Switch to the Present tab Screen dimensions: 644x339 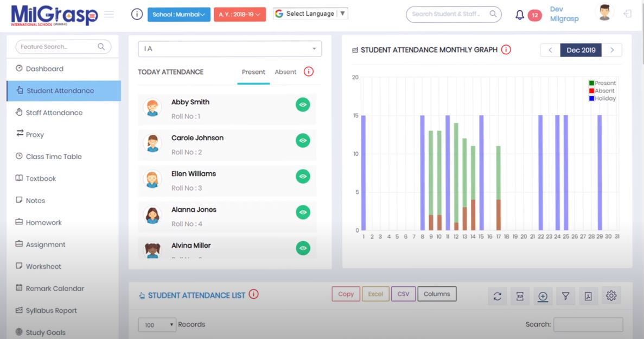click(x=253, y=72)
